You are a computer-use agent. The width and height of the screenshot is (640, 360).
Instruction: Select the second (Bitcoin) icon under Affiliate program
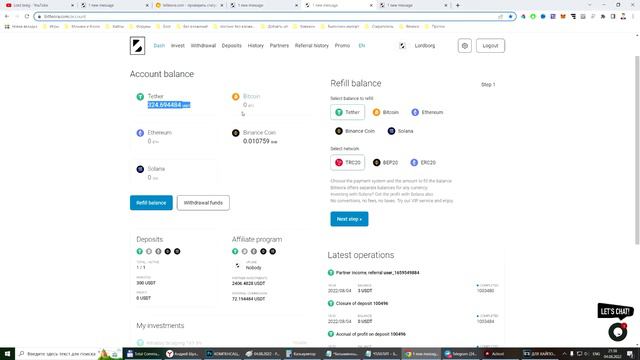pos(244,251)
